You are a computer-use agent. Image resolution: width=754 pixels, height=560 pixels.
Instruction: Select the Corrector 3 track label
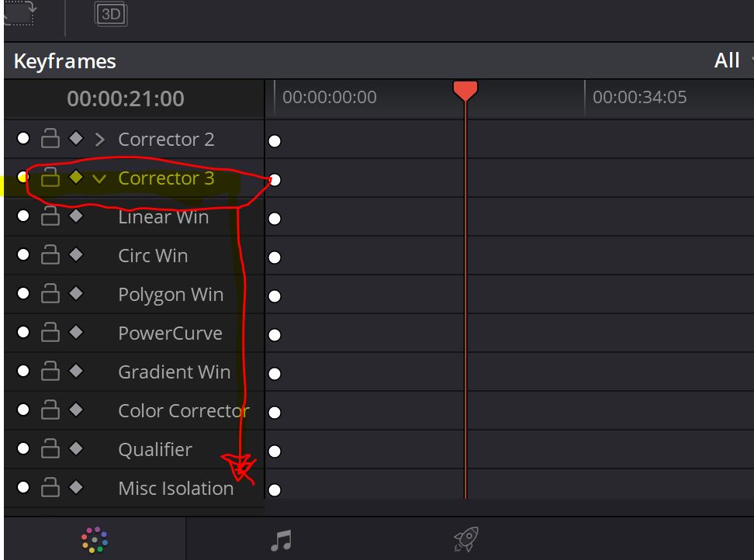(x=166, y=178)
